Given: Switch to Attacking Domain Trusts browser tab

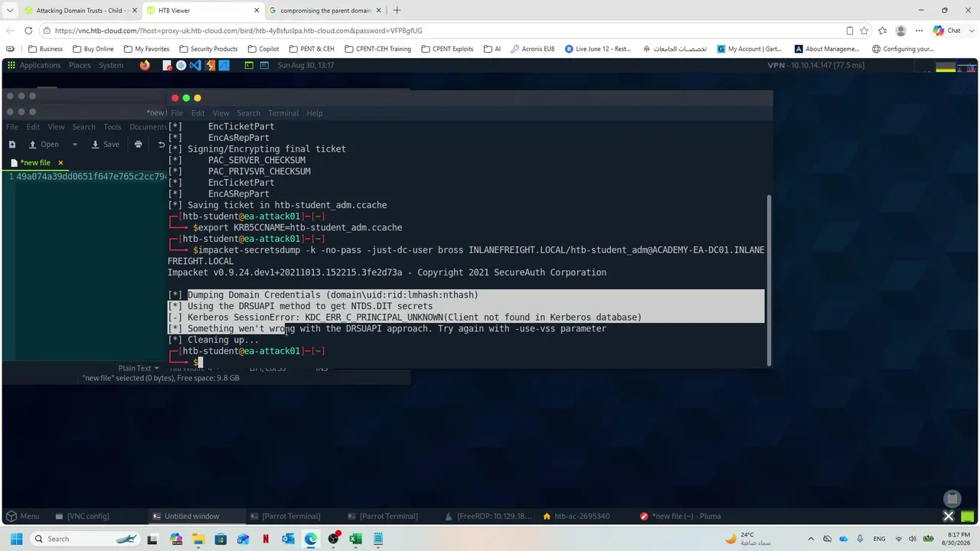Looking at the screenshot, I should pos(79,11).
